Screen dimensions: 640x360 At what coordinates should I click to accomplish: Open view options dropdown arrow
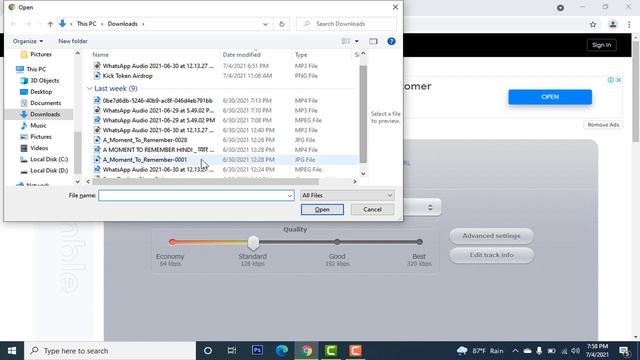click(357, 41)
